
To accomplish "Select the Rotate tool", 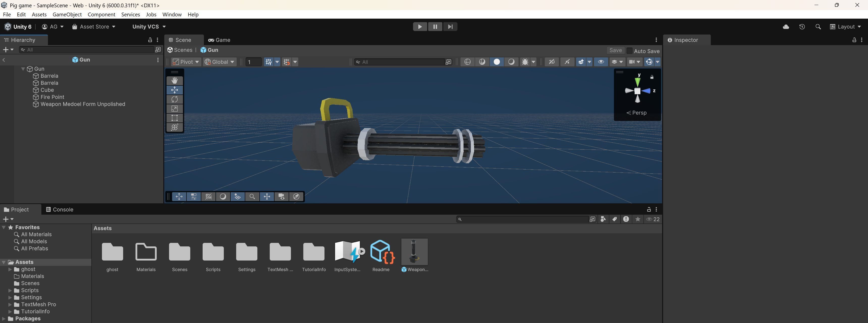I will coord(175,99).
